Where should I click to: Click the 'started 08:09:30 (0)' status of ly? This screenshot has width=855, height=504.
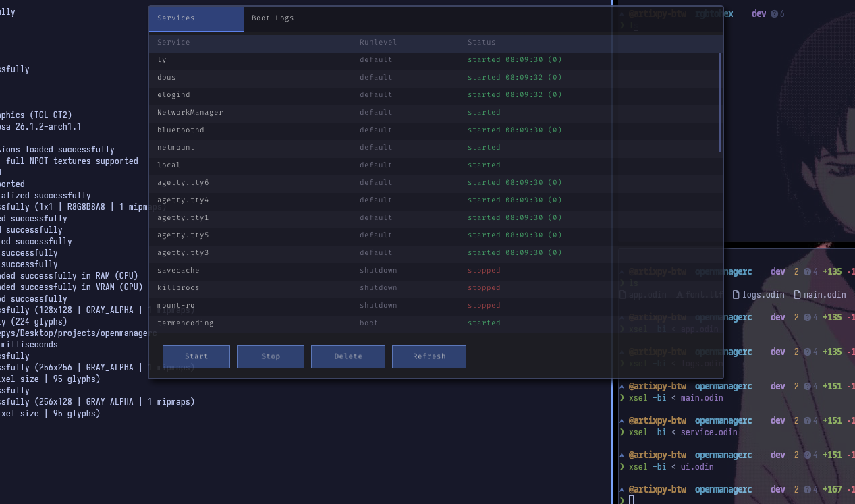[x=515, y=60]
